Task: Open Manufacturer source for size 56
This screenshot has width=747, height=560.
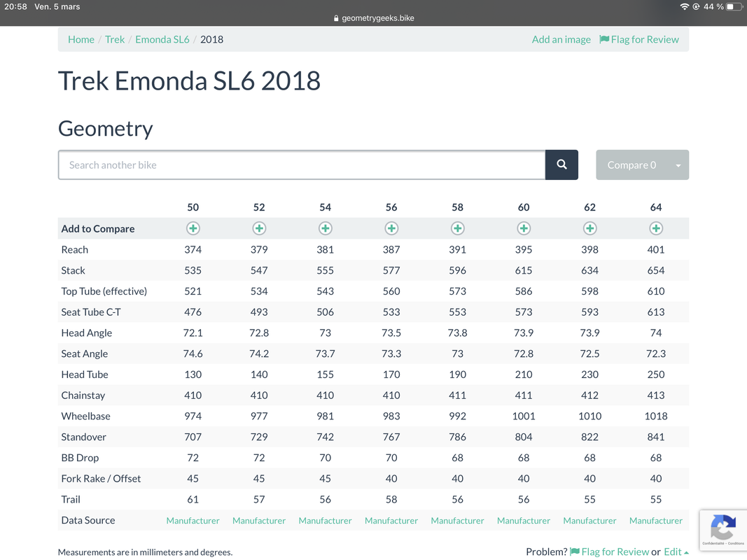Action: coord(391,521)
